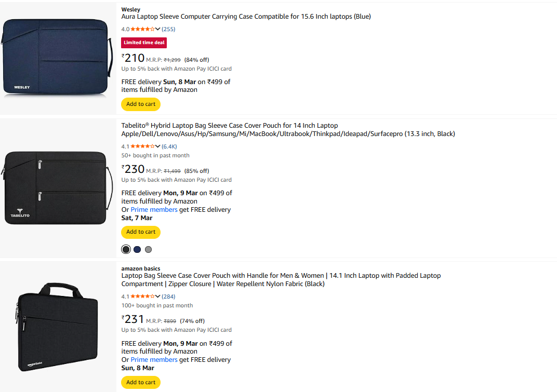This screenshot has width=557, height=392.
Task: Expand rating dropdown for Wesley Aura sleeve
Action: [x=158, y=29]
